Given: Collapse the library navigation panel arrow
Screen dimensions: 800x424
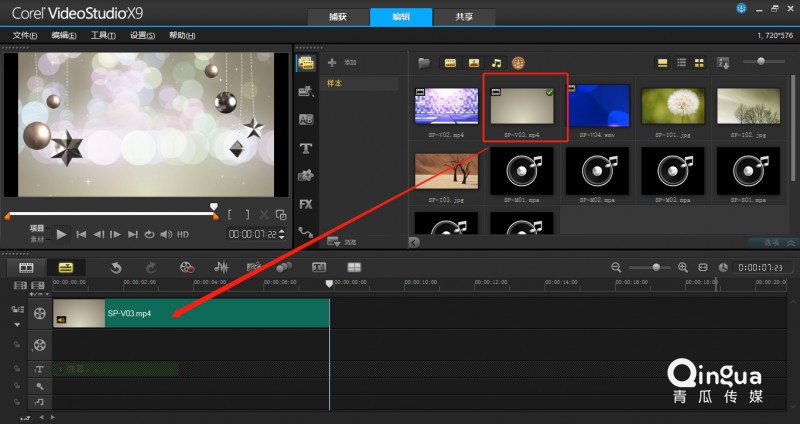Looking at the screenshot, I should point(414,242).
